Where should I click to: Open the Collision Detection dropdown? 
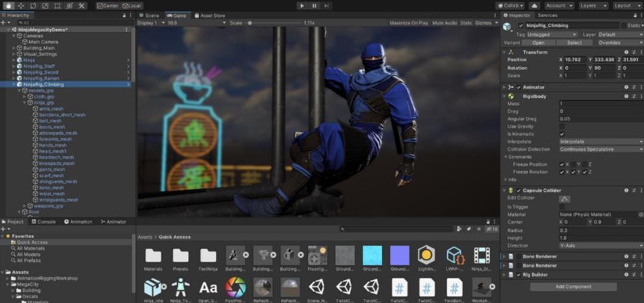point(600,149)
